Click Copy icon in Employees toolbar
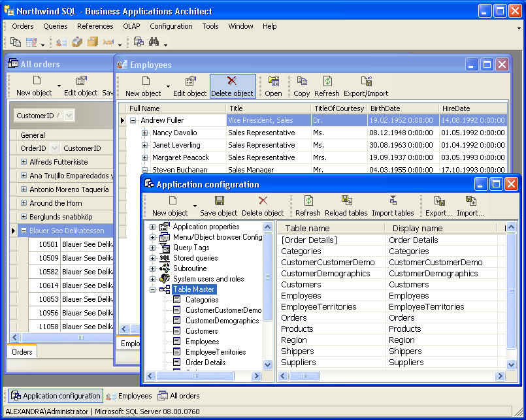 [302, 80]
